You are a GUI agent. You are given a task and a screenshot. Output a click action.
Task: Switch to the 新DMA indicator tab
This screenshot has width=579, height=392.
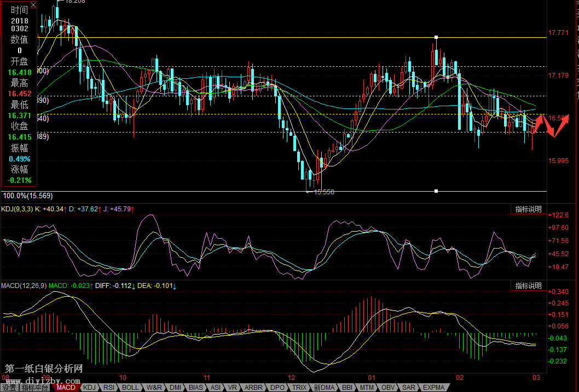tap(323, 388)
